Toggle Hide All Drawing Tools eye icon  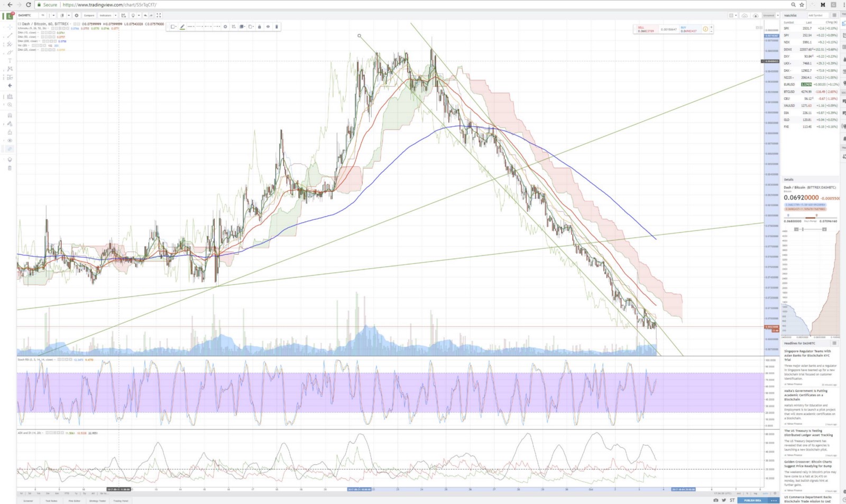tap(10, 141)
